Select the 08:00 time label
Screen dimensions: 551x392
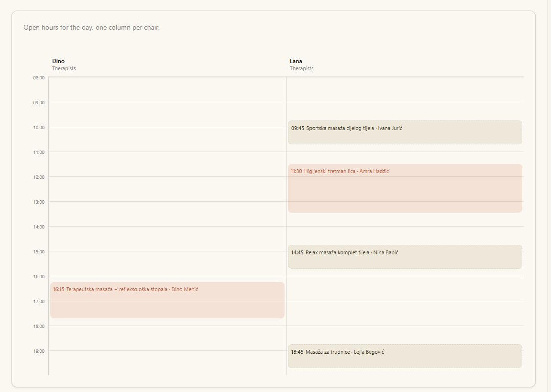39,77
